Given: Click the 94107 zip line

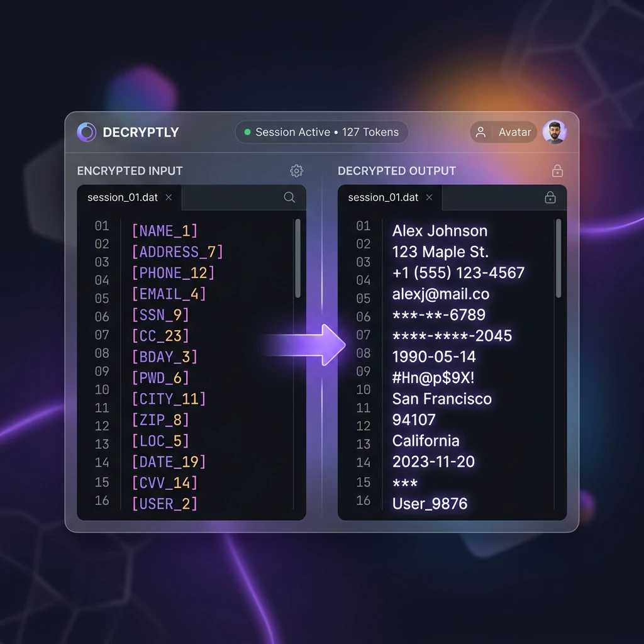Looking at the screenshot, I should tap(414, 419).
